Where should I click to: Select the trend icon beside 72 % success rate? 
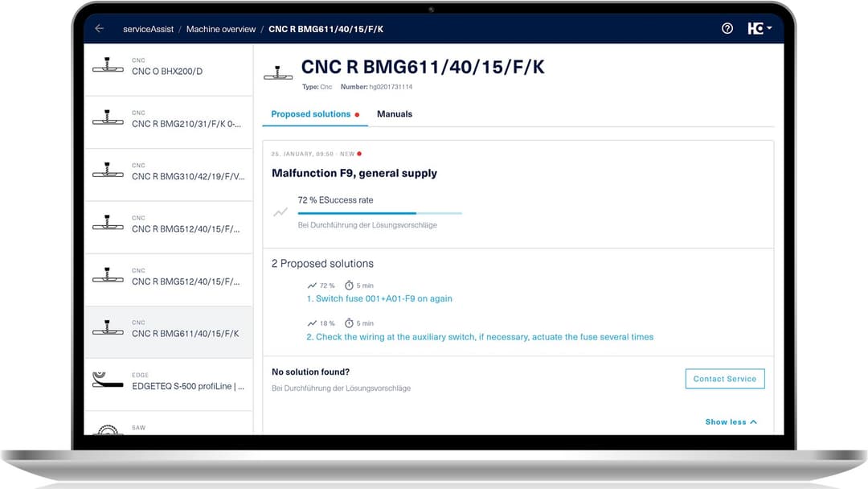[x=280, y=212]
